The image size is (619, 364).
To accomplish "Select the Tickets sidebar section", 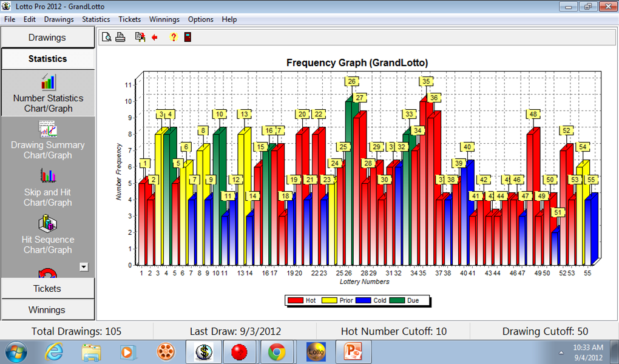I will pyautogui.click(x=47, y=289).
